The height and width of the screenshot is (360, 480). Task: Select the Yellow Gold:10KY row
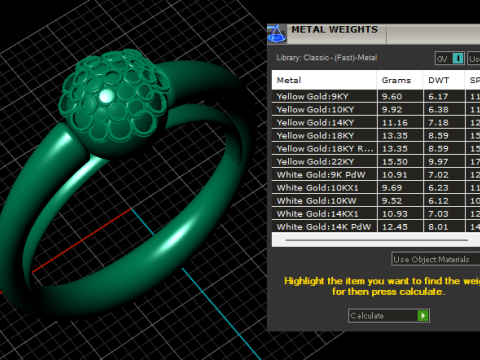tap(376, 109)
